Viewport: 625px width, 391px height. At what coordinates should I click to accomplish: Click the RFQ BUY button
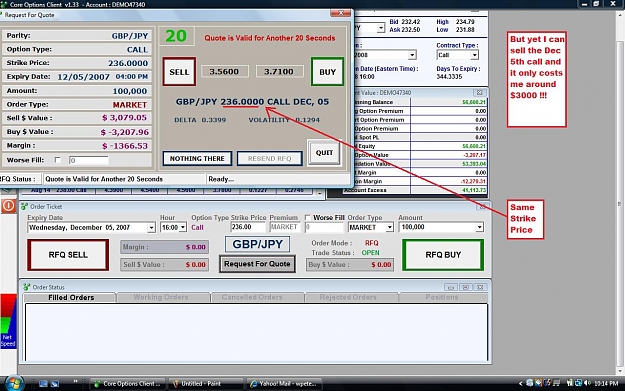pos(443,255)
